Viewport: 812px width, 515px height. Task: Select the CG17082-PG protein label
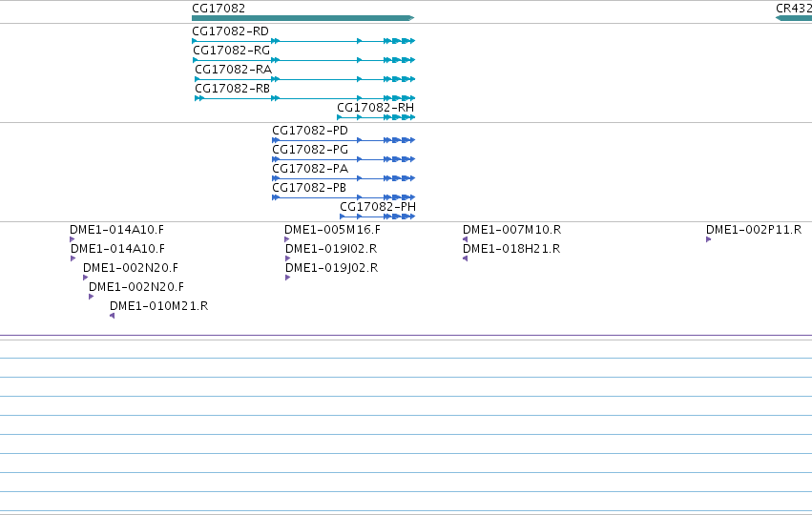pyautogui.click(x=310, y=150)
